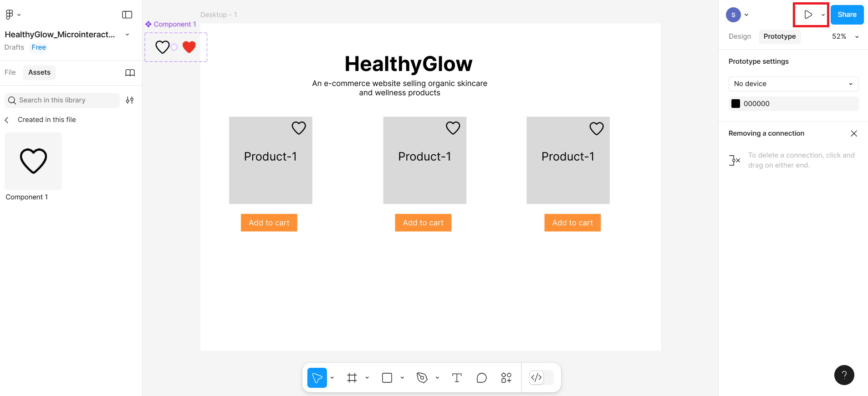868x396 pixels.
Task: Switch to the Design tab
Action: click(740, 36)
